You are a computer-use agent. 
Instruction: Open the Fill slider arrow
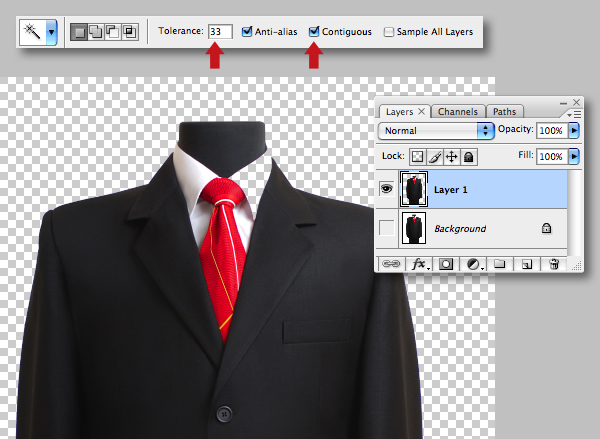(x=574, y=157)
